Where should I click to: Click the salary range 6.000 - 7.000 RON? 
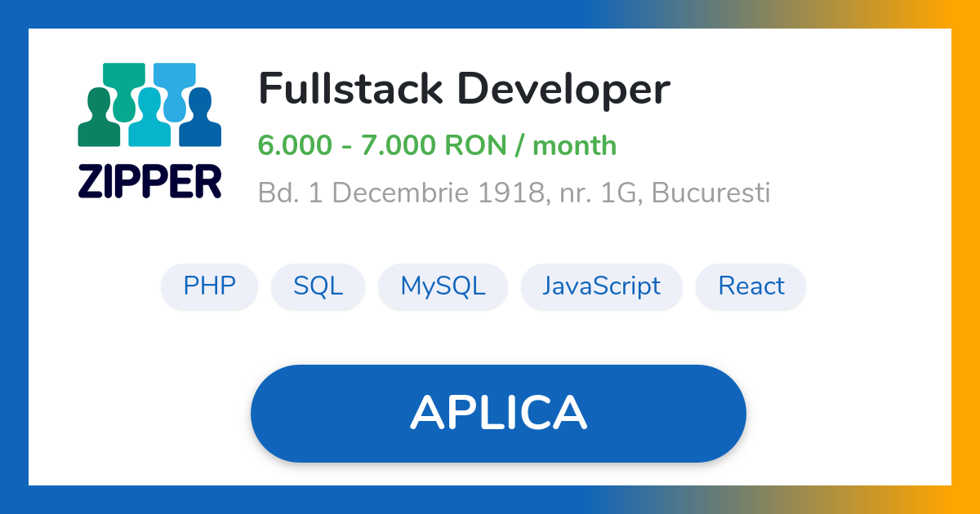(x=437, y=145)
